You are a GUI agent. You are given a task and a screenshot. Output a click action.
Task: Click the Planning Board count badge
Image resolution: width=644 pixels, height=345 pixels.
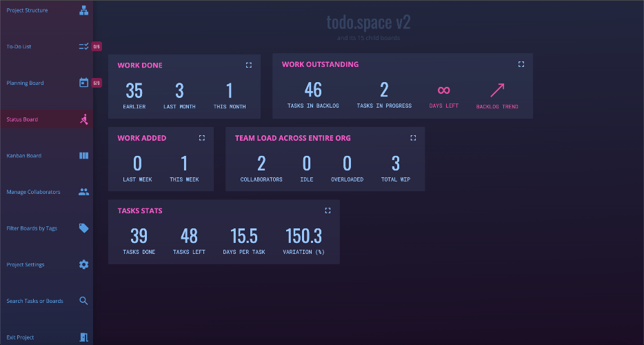(97, 83)
